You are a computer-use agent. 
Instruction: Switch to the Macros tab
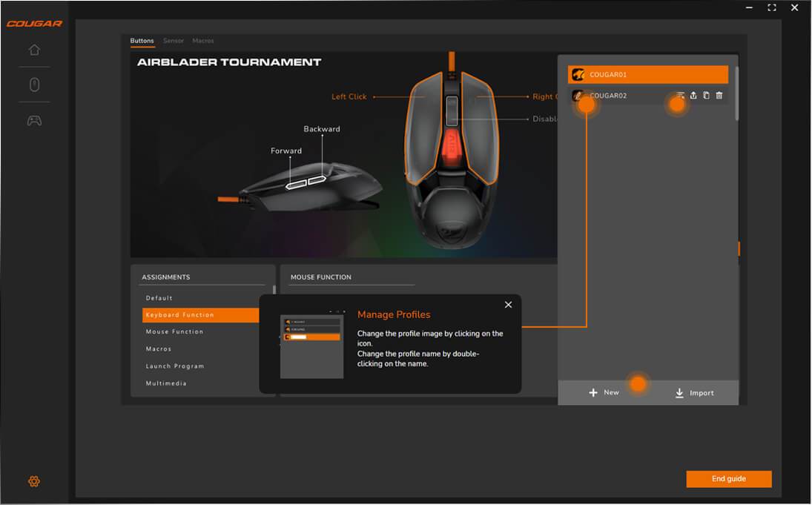coord(203,40)
